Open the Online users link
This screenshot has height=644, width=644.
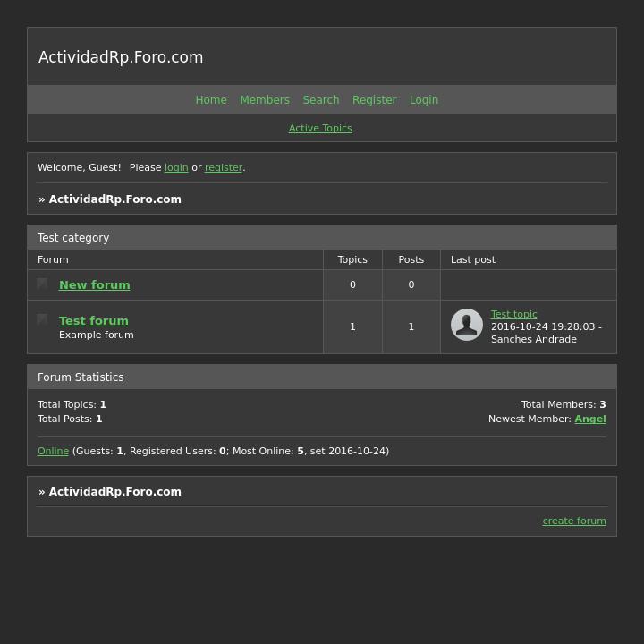53,452
